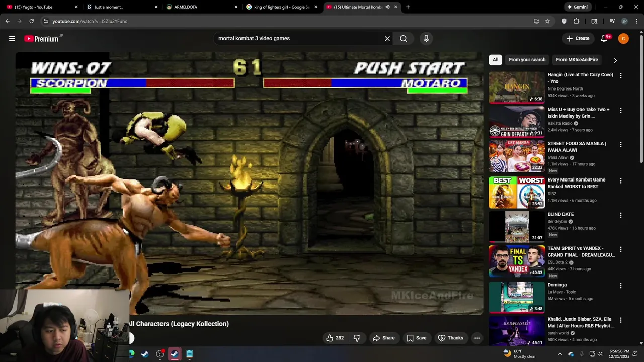Select the All filter chip
Image resolution: width=644 pixels, height=362 pixels.
(x=495, y=60)
